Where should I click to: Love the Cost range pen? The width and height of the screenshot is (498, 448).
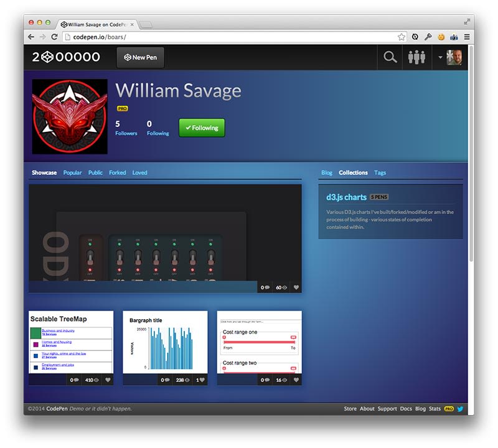pyautogui.click(x=296, y=380)
